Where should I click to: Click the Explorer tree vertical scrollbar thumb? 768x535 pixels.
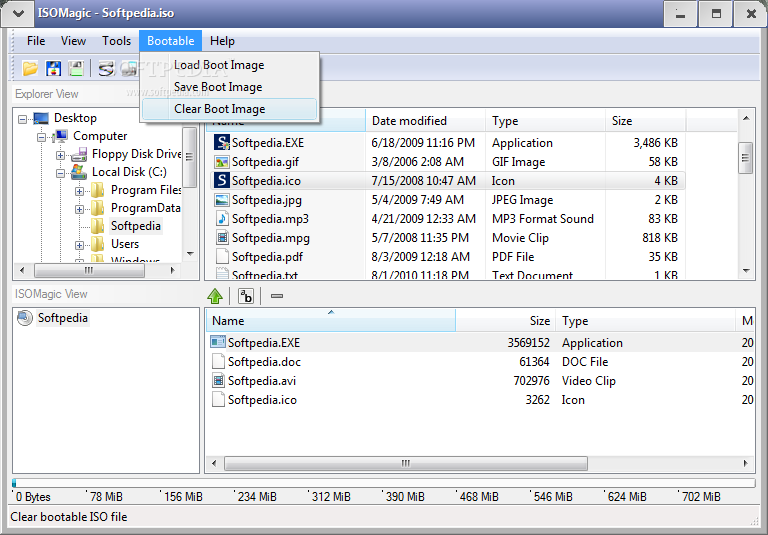pyautogui.click(x=190, y=157)
